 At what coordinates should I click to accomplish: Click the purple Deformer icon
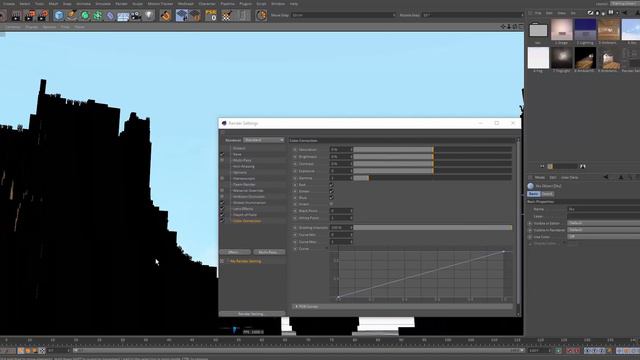(110, 16)
